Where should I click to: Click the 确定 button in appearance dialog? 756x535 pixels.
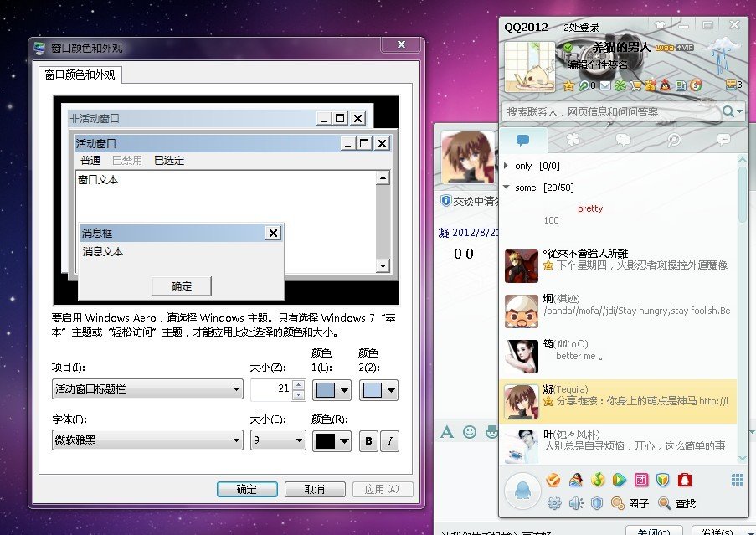[247, 490]
